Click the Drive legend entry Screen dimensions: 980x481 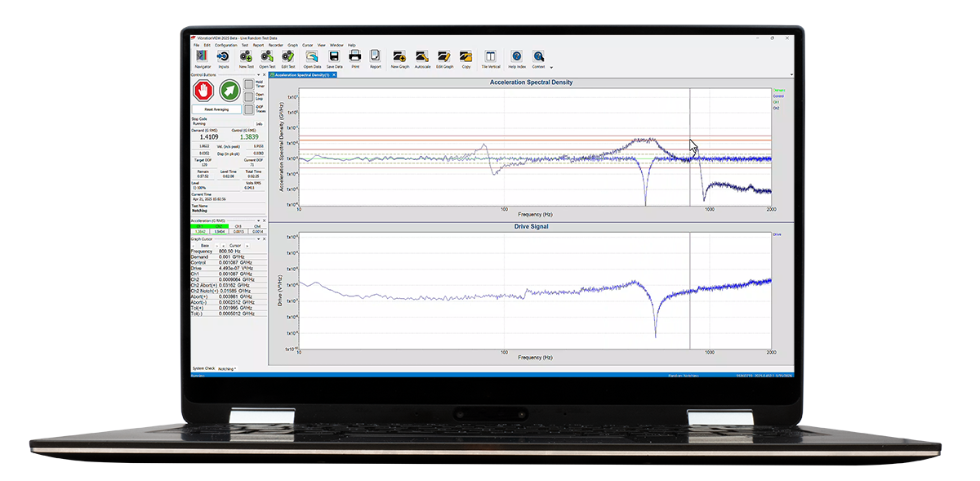tap(776, 234)
